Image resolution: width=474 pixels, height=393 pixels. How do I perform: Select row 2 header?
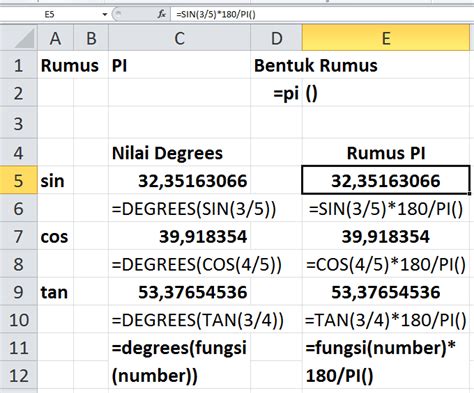[x=19, y=93]
